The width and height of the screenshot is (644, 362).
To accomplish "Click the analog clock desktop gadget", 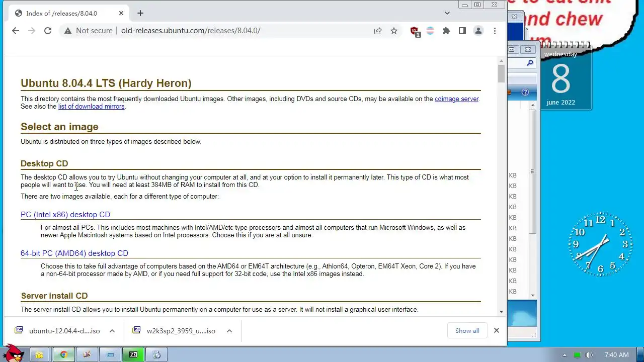I will click(600, 245).
